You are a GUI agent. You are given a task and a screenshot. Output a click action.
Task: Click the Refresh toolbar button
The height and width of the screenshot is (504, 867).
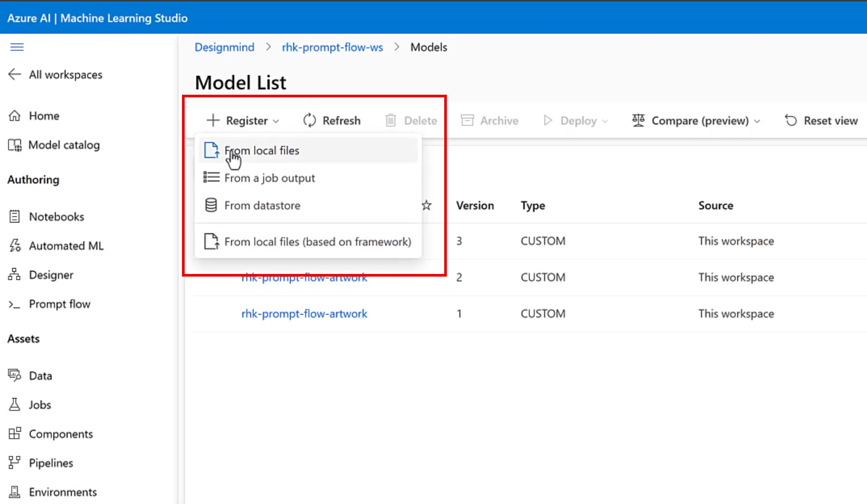pos(332,120)
